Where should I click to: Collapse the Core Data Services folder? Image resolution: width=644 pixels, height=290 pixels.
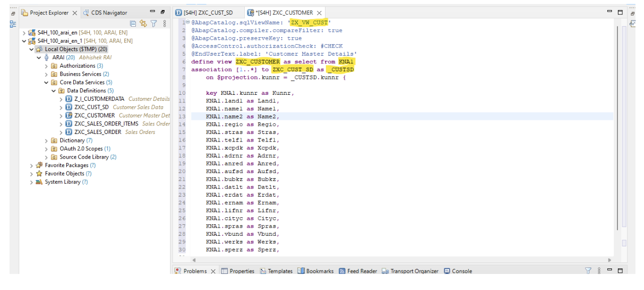click(46, 82)
